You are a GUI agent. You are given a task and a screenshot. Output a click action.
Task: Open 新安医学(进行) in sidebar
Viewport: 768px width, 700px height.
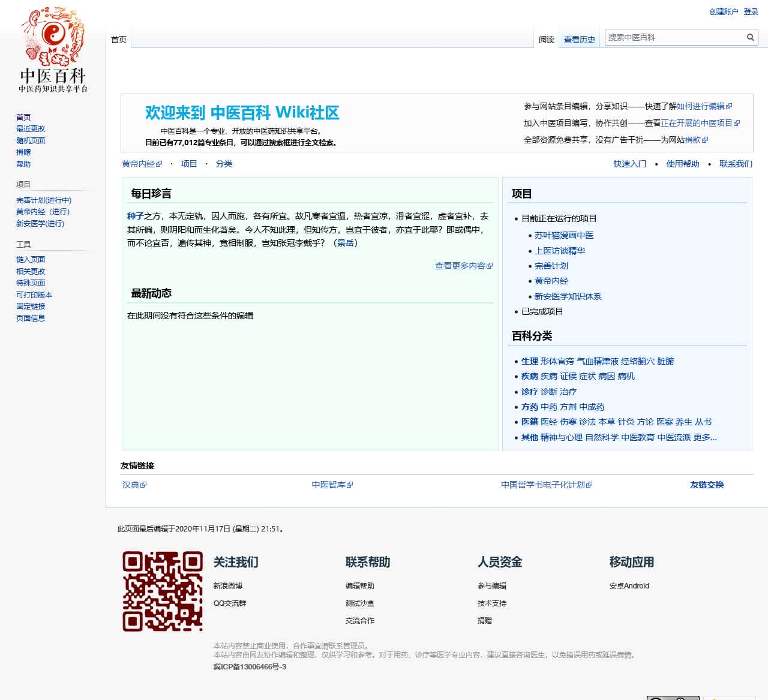point(40,224)
